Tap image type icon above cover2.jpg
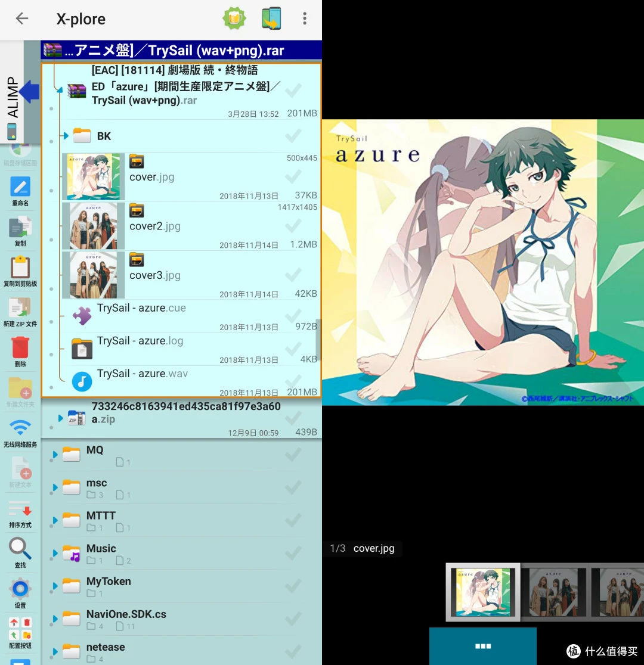The image size is (644, 665). 137,211
